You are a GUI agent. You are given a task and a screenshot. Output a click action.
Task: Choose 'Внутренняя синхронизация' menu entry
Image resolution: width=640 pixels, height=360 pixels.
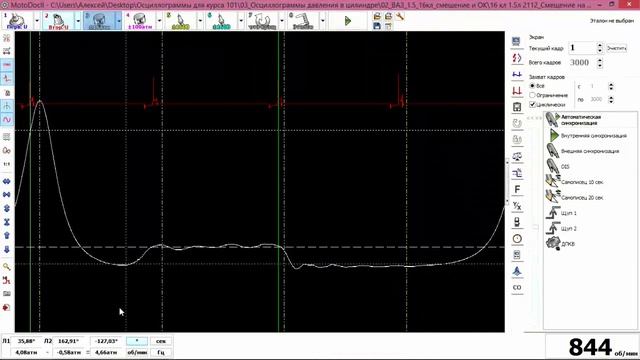[591, 136]
